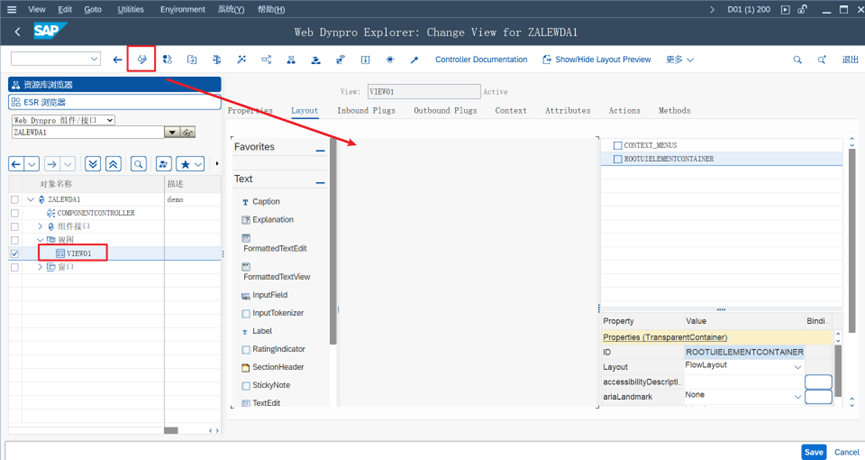Click the find magnifier icon above object tree

pyautogui.click(x=138, y=164)
